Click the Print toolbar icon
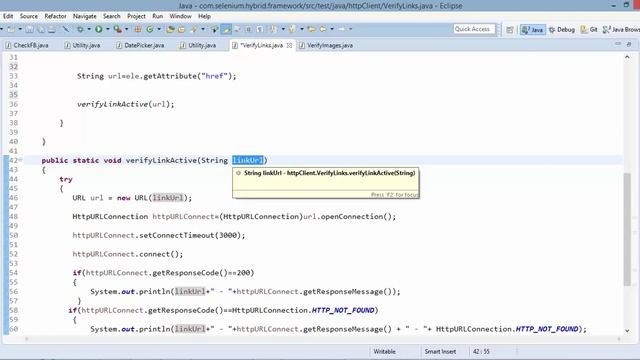This screenshot has height=360, width=640. click(x=52, y=29)
